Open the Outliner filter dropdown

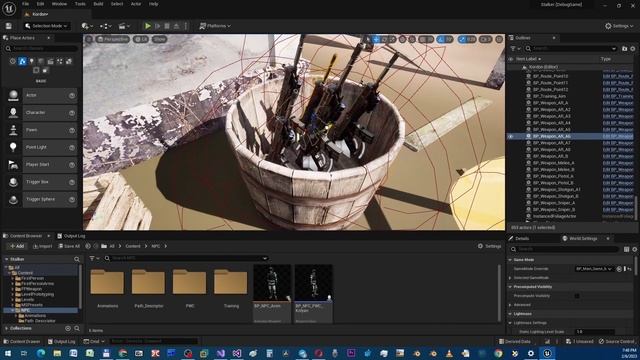pos(515,49)
